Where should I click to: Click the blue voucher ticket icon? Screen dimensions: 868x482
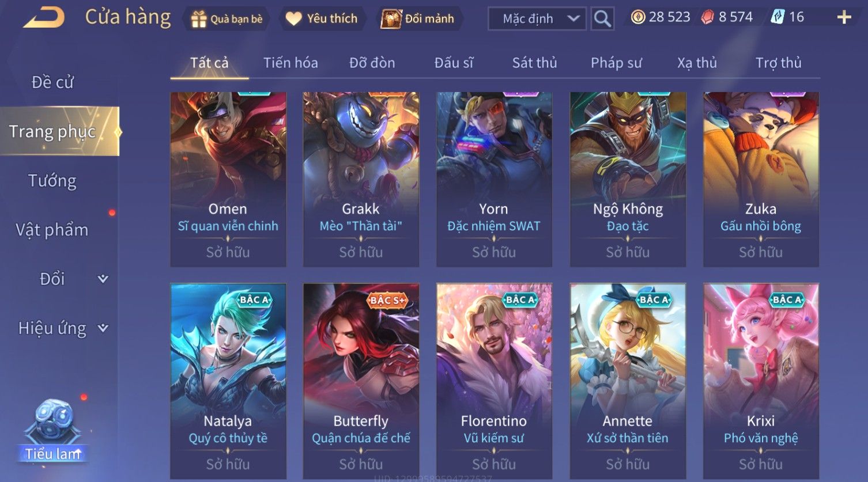click(778, 17)
